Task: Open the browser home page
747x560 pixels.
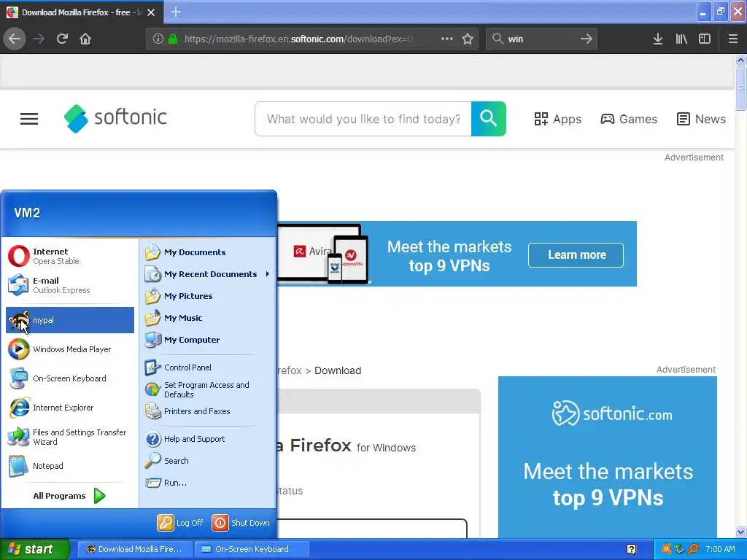Action: [85, 39]
